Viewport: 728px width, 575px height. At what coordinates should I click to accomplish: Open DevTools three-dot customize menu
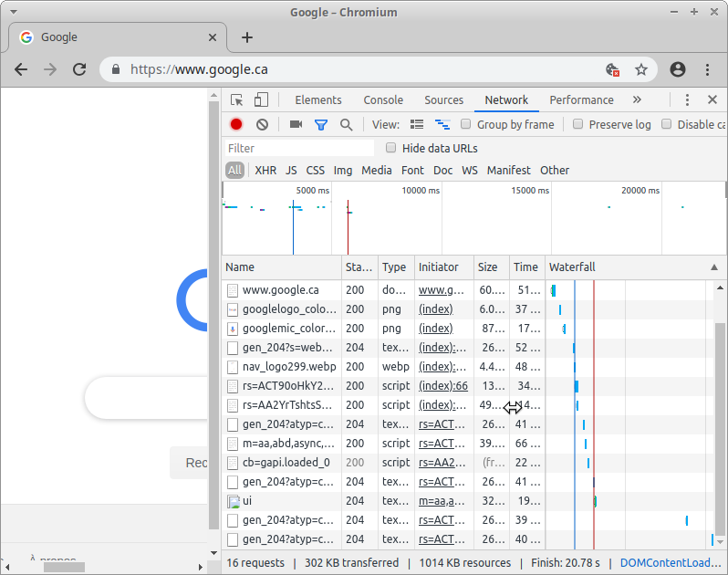(687, 100)
